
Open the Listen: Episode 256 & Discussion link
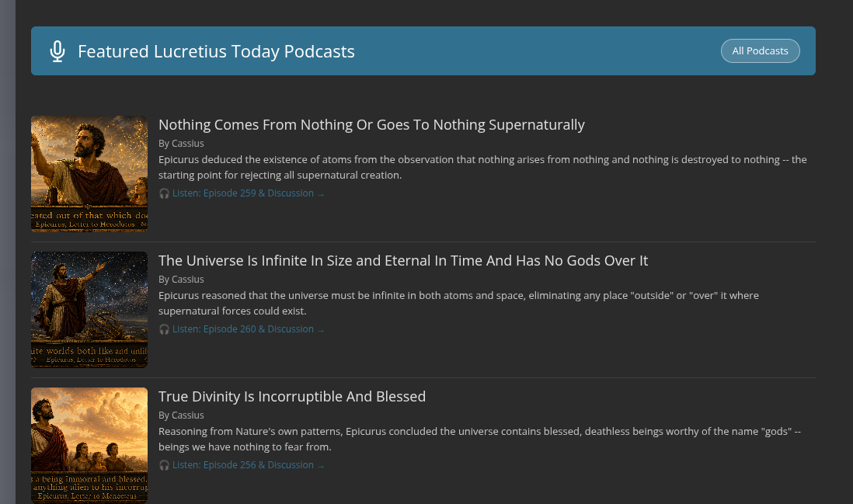pos(242,465)
